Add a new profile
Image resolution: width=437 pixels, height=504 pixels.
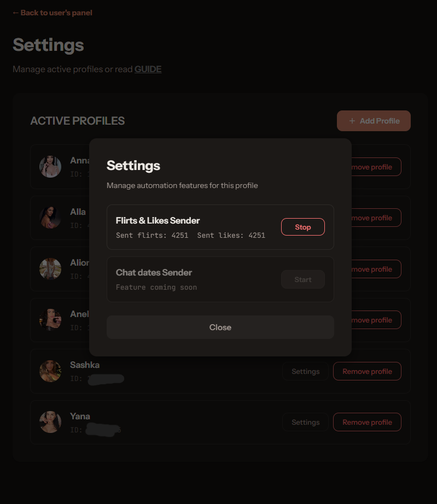point(374,120)
